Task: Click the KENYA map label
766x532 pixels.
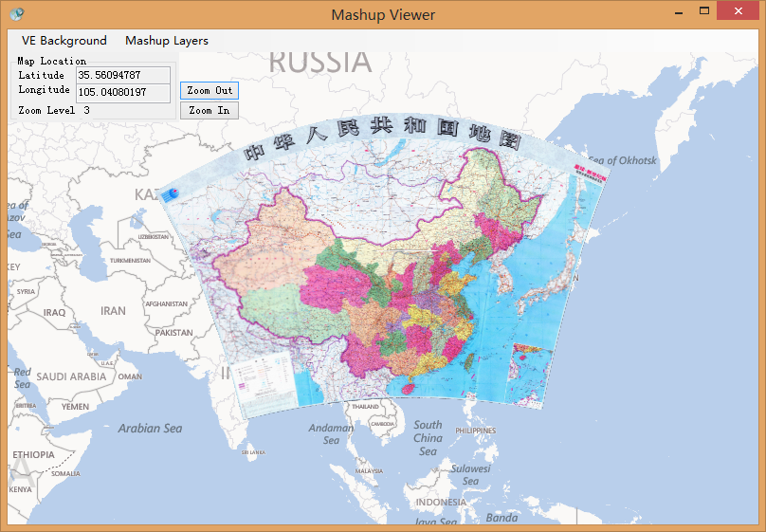Action: [20, 489]
